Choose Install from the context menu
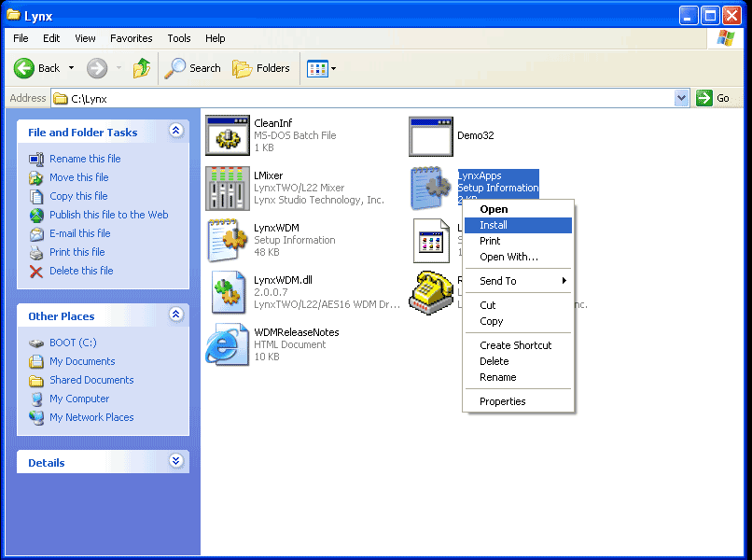This screenshot has height=560, width=752. [494, 225]
